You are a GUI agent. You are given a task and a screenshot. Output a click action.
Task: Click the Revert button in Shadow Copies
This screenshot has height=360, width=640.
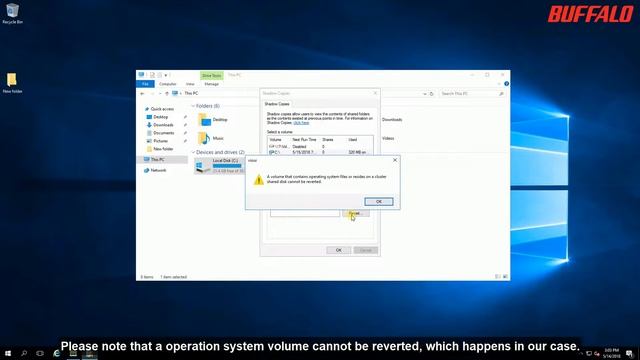pyautogui.click(x=356, y=213)
